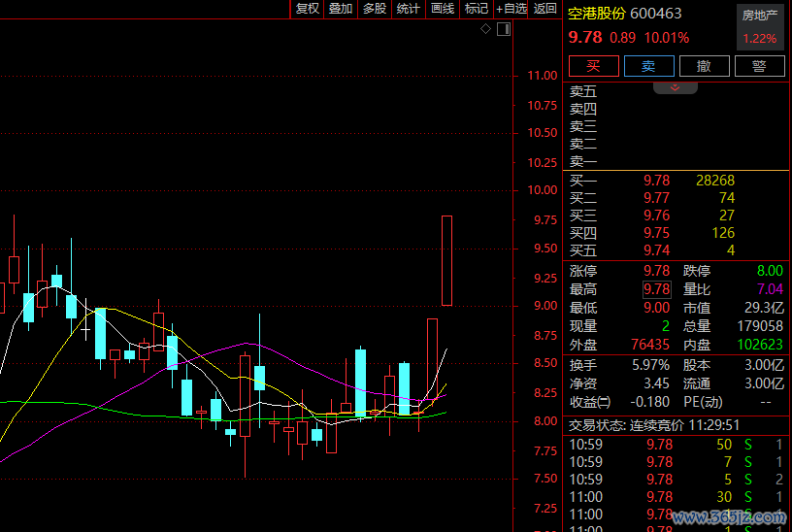
Task: Click the 内盘 value 102623
Action: (x=760, y=345)
